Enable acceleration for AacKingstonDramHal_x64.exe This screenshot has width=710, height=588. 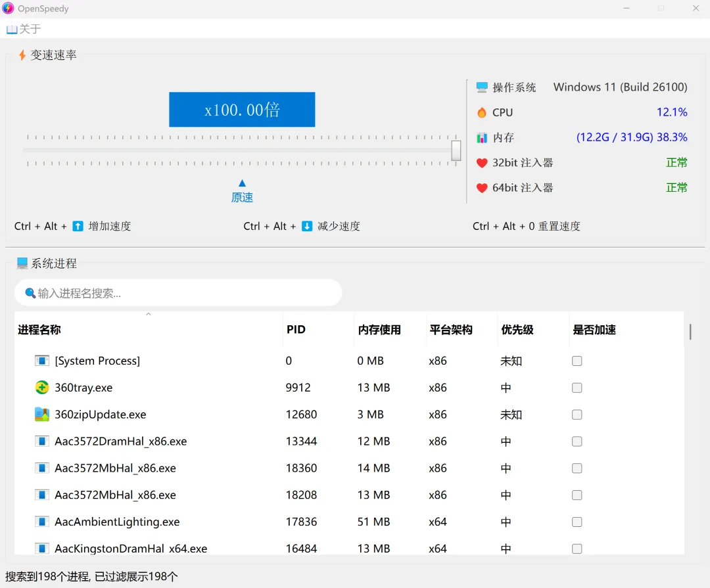coord(577,549)
